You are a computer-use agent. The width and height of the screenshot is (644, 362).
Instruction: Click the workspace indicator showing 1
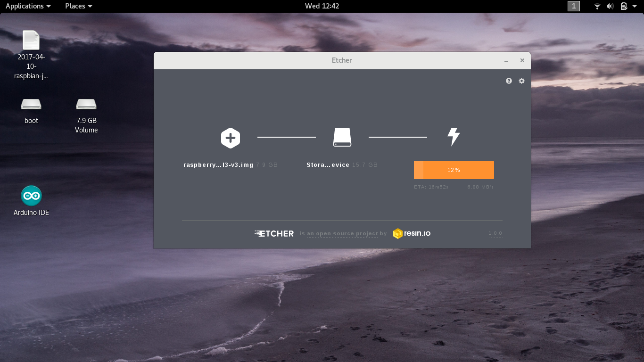point(574,6)
